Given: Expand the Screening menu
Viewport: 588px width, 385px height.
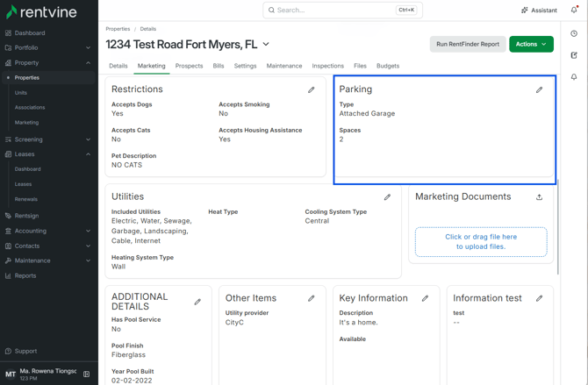Looking at the screenshot, I should 88,139.
